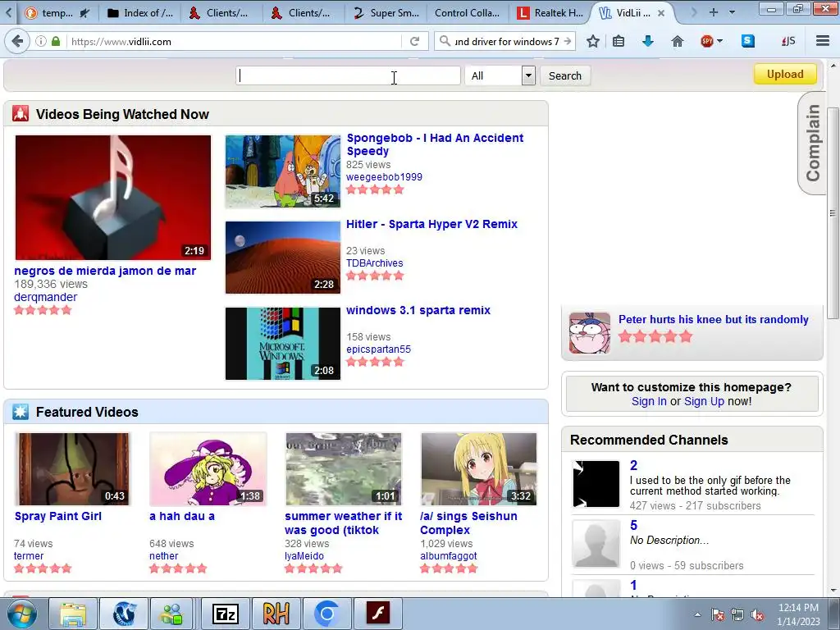Screen dimensions: 840x630
Task: Open recommended channel named 2
Action: (x=634, y=465)
